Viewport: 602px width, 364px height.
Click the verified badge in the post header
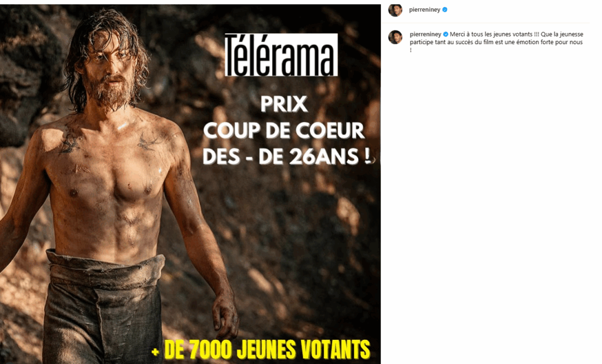[445, 10]
